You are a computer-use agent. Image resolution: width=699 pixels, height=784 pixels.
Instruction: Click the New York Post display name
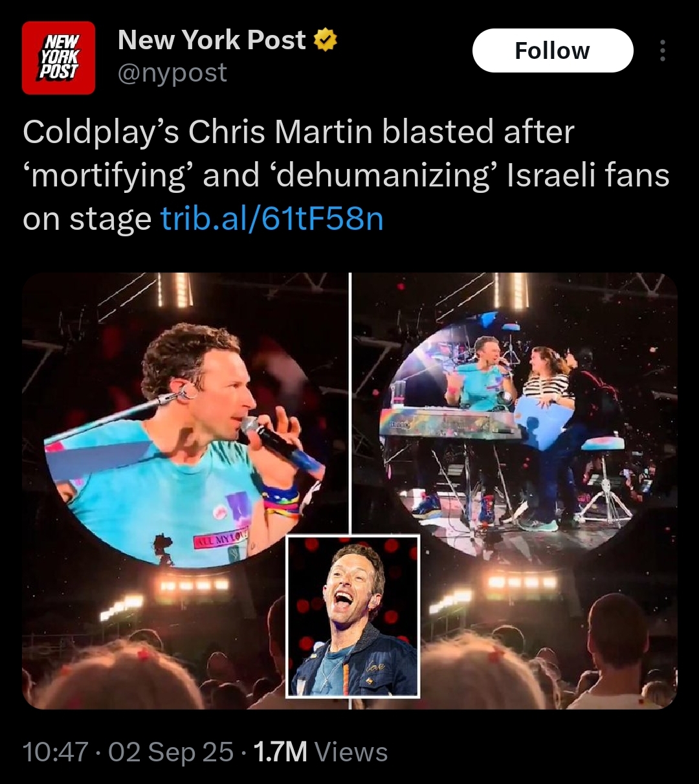(212, 41)
